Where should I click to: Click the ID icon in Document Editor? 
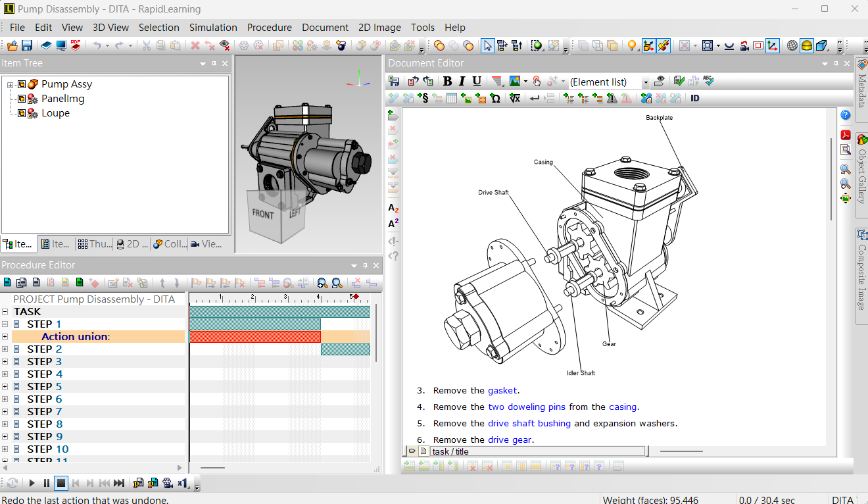695,98
